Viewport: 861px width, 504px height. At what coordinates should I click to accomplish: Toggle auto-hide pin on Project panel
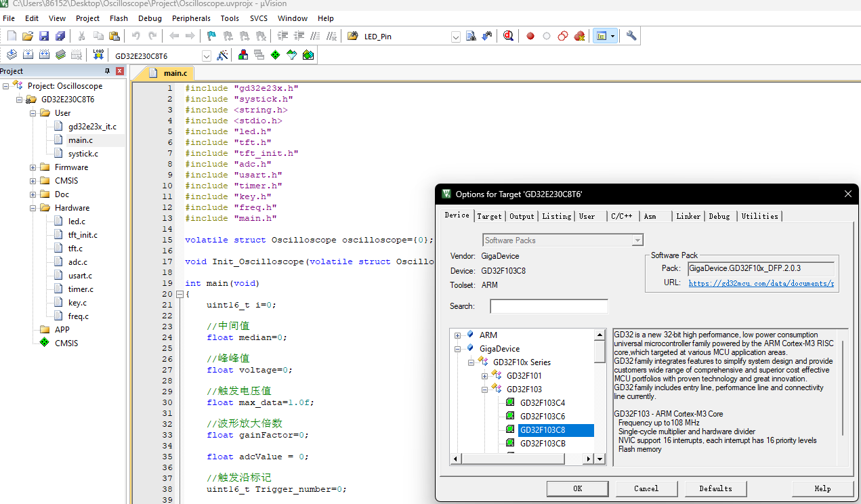(x=107, y=71)
